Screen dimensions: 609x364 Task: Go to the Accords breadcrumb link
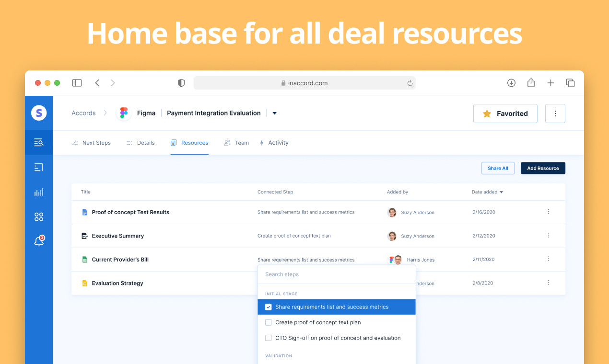[83, 113]
